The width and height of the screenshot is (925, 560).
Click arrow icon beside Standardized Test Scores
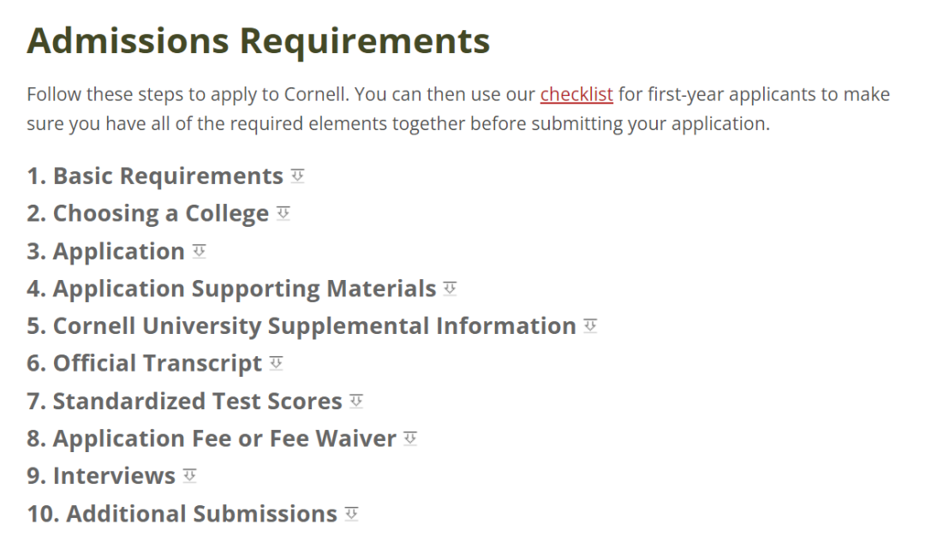click(x=356, y=401)
